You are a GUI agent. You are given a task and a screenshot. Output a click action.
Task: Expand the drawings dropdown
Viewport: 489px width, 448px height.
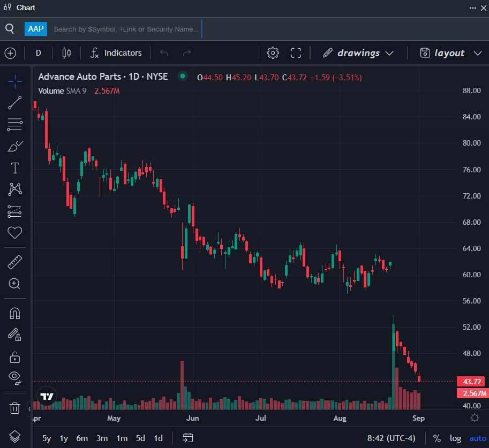click(358, 53)
